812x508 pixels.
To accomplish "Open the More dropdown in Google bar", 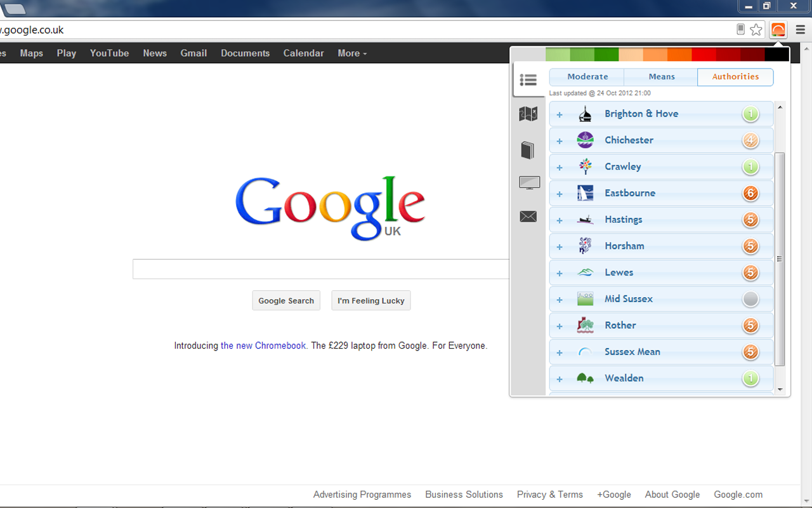I will pos(352,53).
